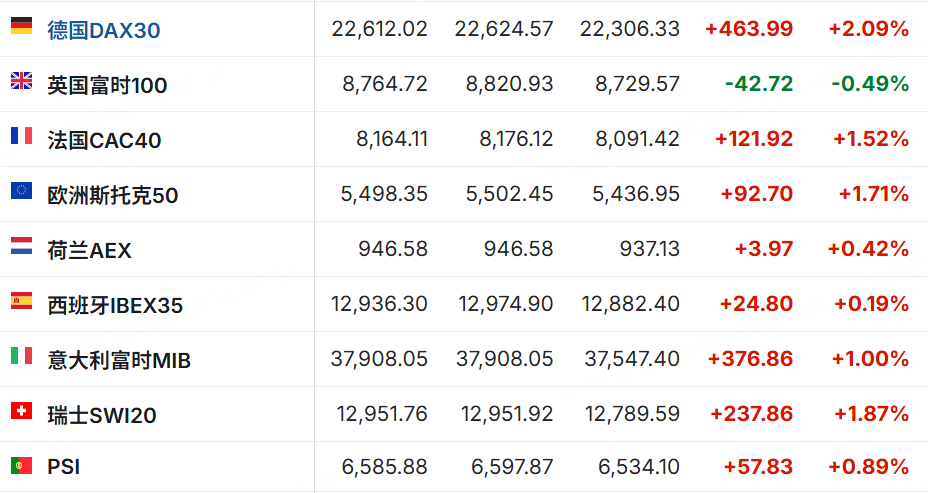Open the 意大利富时MIB index page
This screenshot has width=928, height=493.
pyautogui.click(x=119, y=360)
